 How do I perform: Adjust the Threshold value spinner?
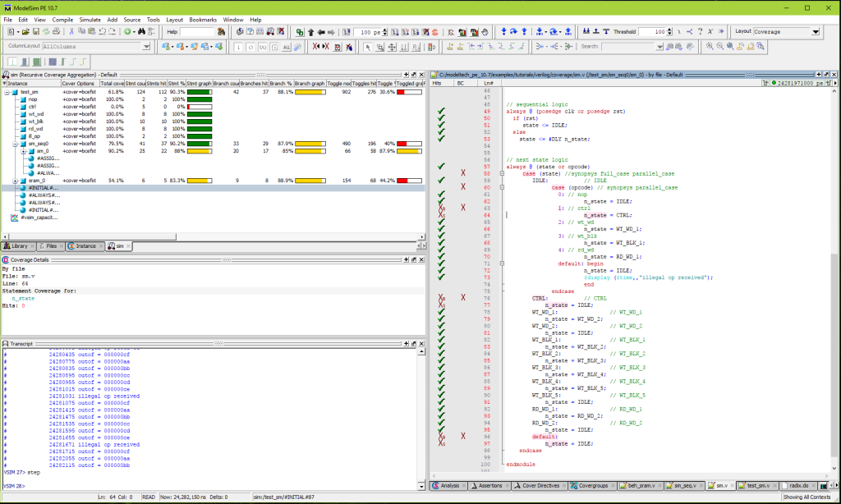click(x=669, y=34)
